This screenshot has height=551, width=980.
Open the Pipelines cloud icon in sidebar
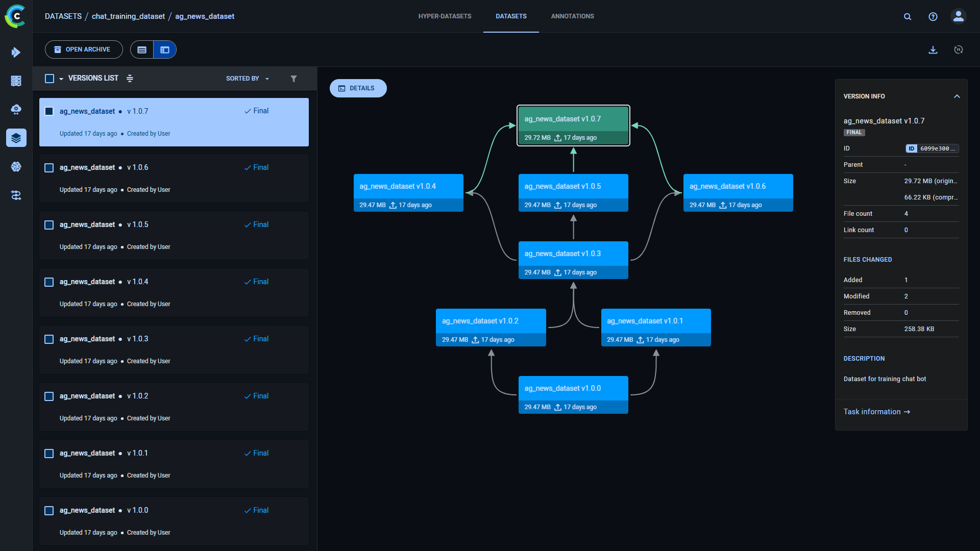[x=16, y=109]
